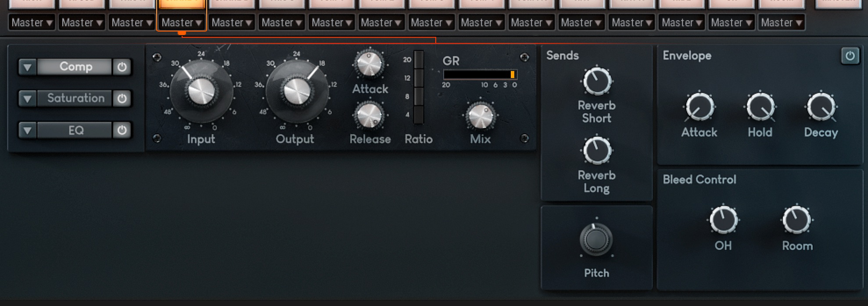
Task: Toggle the Saturation power button
Action: [x=122, y=99]
